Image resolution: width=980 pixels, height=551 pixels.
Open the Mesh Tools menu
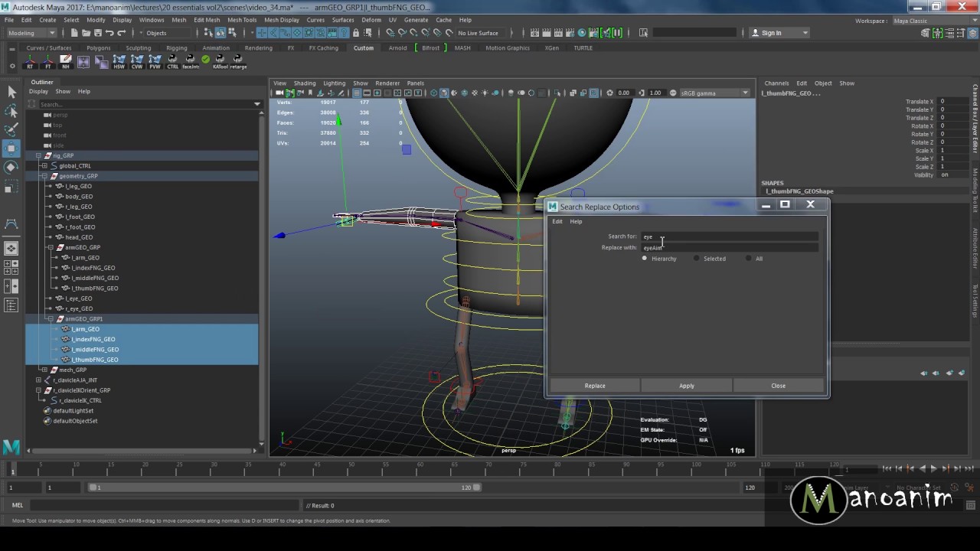242,20
